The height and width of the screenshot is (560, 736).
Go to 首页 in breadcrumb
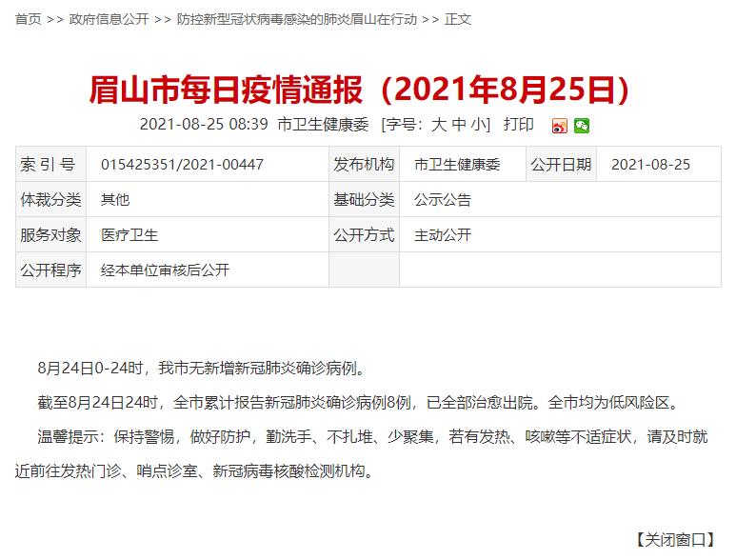tap(28, 19)
